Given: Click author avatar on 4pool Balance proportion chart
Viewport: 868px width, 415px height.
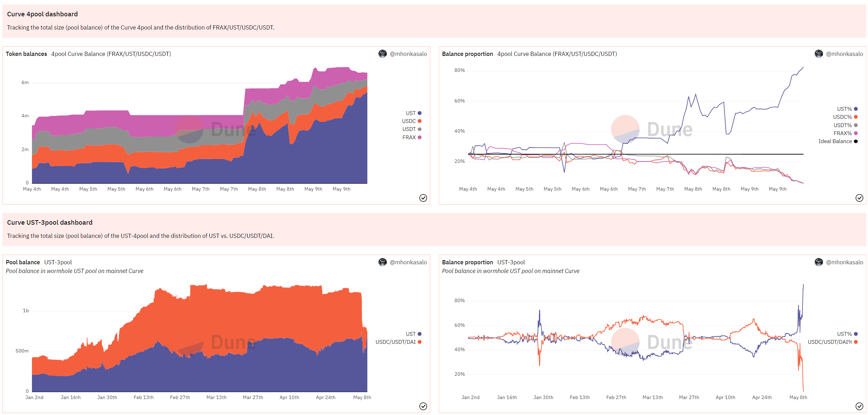Looking at the screenshot, I should point(818,54).
